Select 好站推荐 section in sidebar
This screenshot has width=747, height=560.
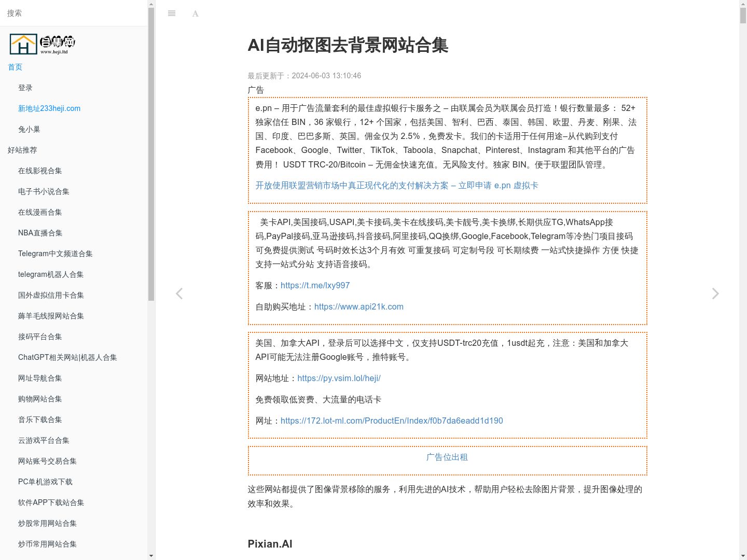click(x=22, y=150)
